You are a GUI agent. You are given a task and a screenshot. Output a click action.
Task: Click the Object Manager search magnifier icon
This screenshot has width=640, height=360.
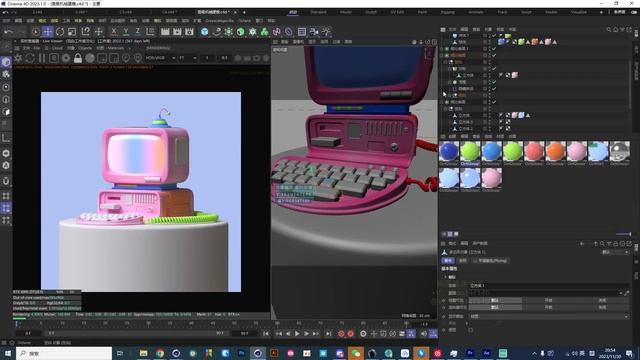609,29
